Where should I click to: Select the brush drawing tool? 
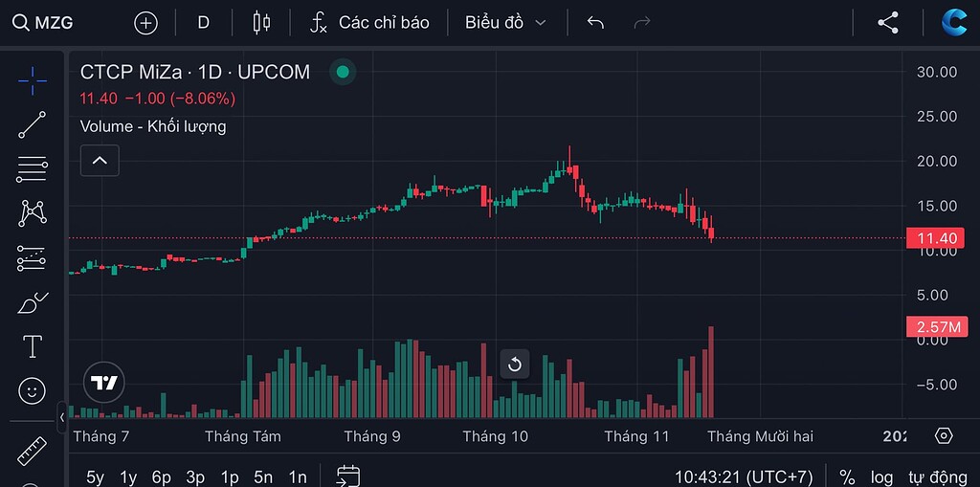[x=33, y=303]
